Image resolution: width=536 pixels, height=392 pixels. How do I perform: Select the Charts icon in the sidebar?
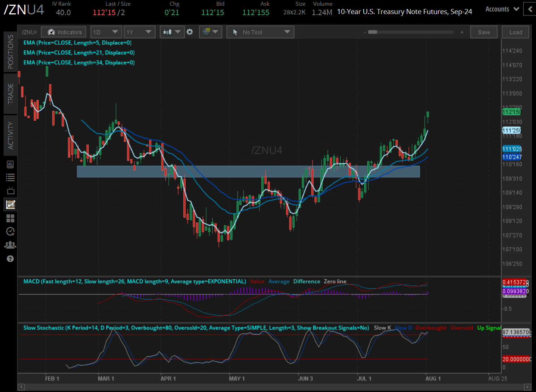[10, 204]
